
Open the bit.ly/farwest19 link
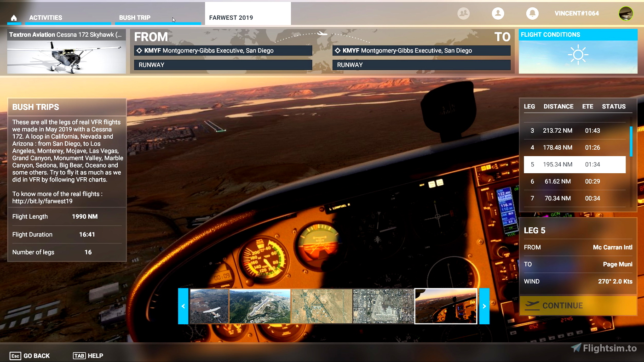click(42, 201)
